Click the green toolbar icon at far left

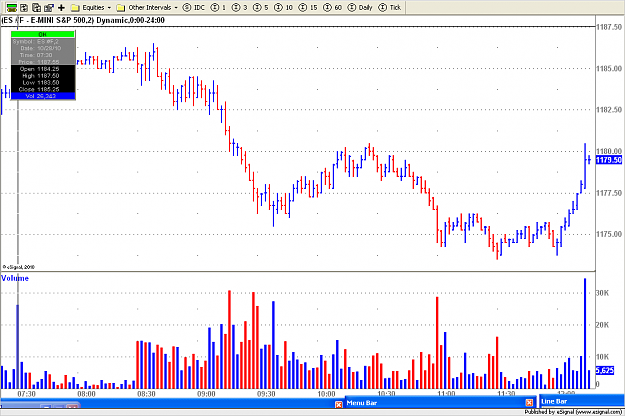click(x=12, y=7)
